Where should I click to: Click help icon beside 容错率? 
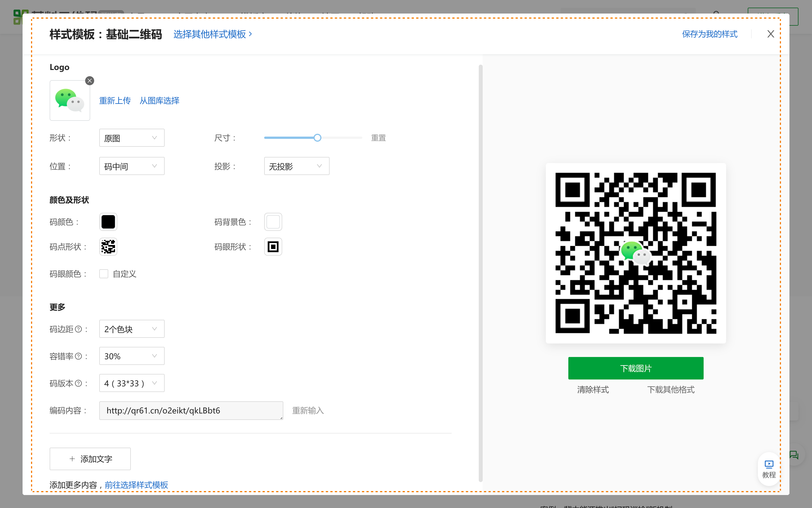click(78, 356)
